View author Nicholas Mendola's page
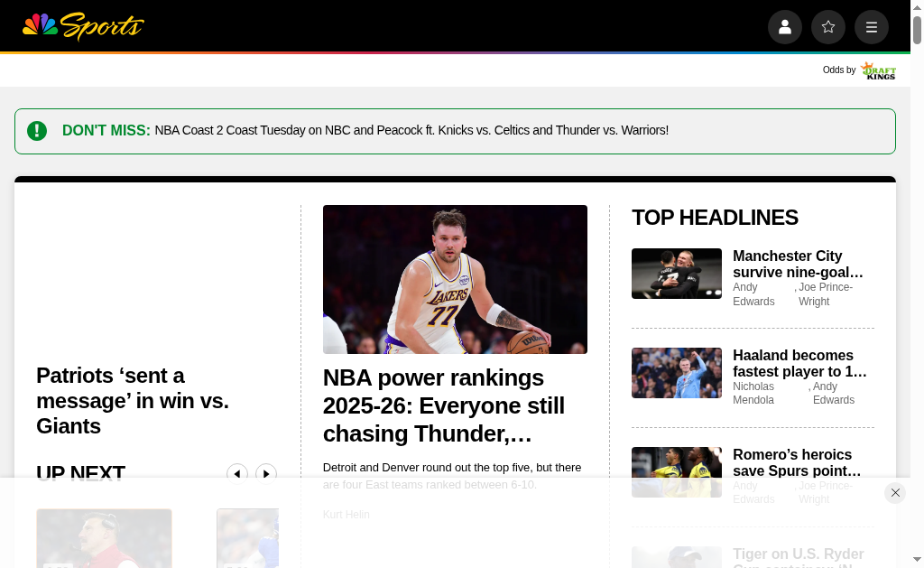The width and height of the screenshot is (924, 568). [753, 393]
